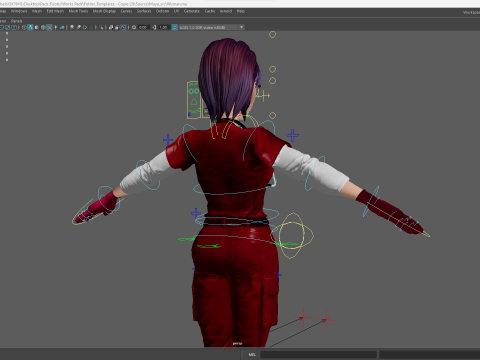Click the gamma reset icon
Viewport: 480px width, 360px height.
click(x=154, y=27)
